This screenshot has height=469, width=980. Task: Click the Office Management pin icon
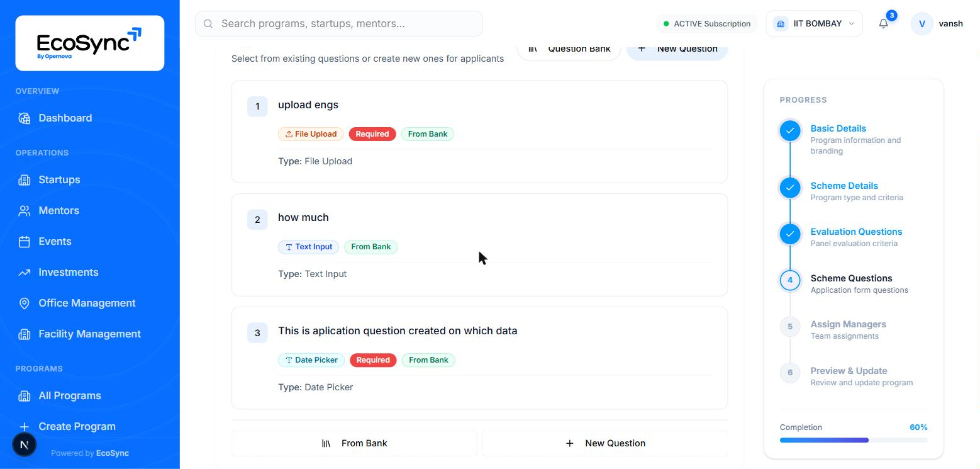pos(25,303)
